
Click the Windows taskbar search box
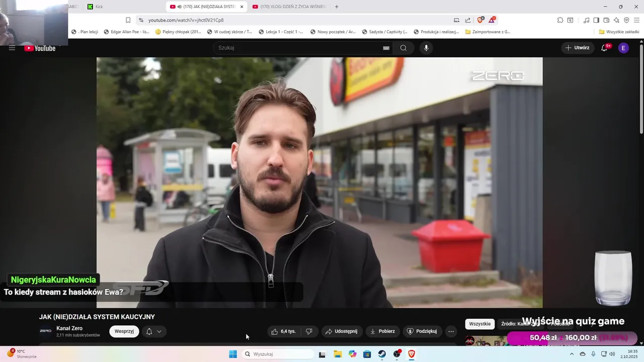coord(278,354)
